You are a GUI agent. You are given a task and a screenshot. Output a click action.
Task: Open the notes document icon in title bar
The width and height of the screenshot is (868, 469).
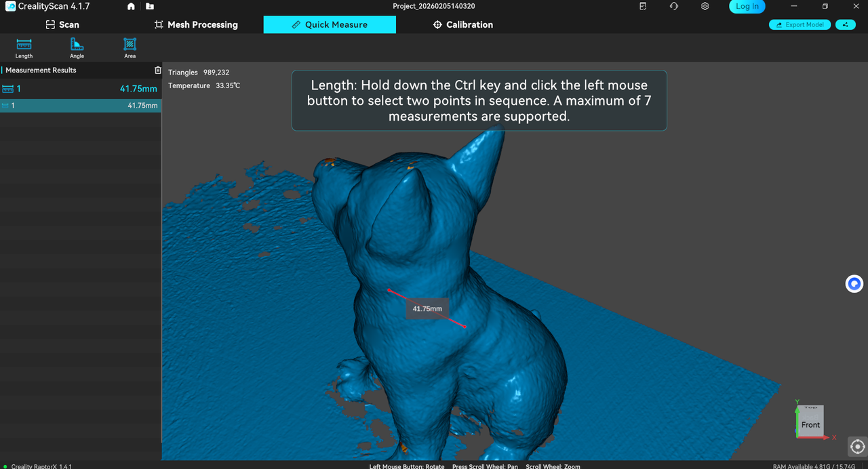[x=643, y=7]
